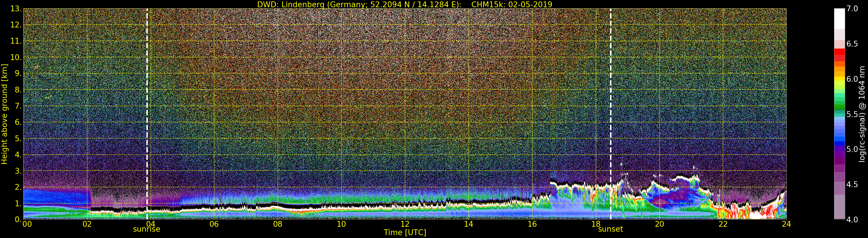Click the colorbar value "5.5"
The height and width of the screenshot is (238, 868).
pos(852,114)
